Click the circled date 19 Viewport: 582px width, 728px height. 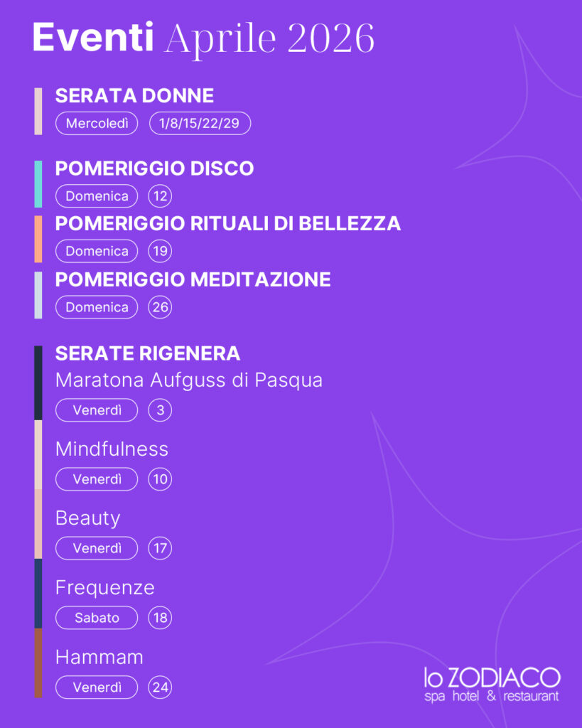coord(160,251)
